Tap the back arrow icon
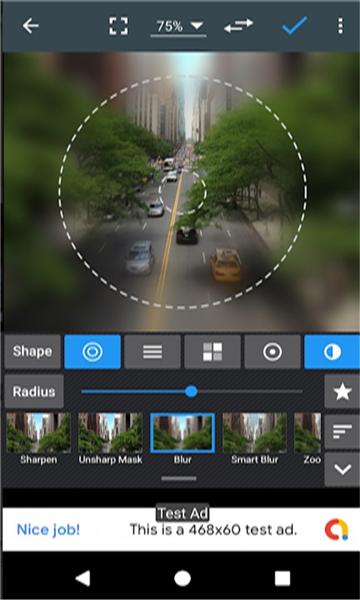The height and width of the screenshot is (600, 360). point(30,26)
